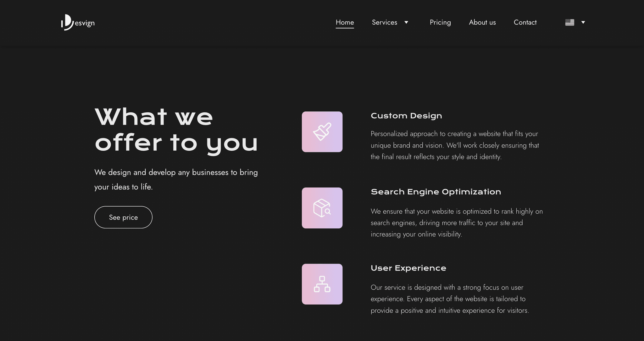Toggle language selection via flag dropdown
The width and height of the screenshot is (644, 341).
[575, 22]
